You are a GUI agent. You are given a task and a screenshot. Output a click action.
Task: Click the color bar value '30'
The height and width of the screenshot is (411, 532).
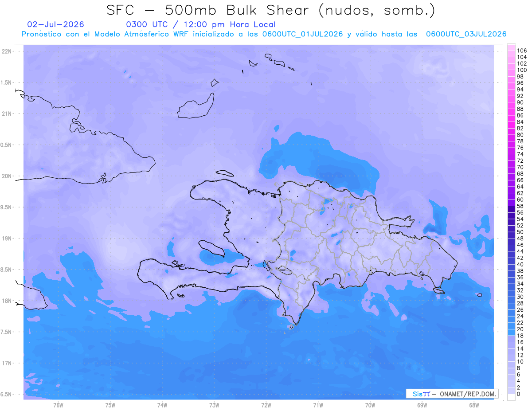point(520,297)
